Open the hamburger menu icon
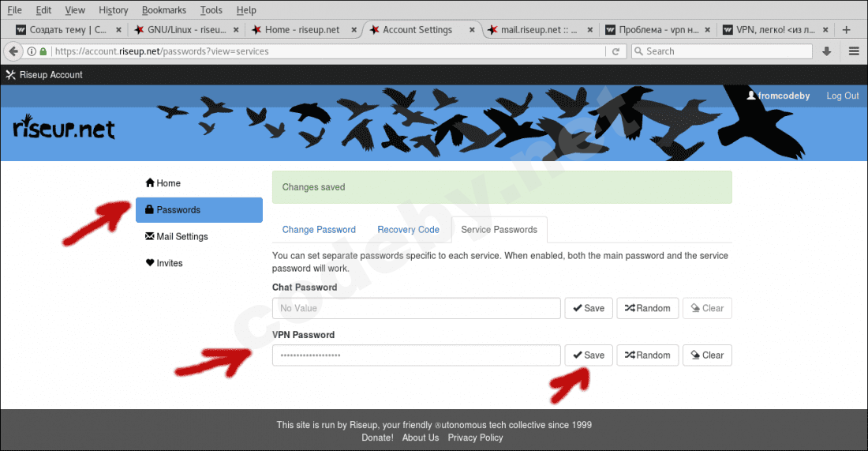Screen dimensions: 868x451 tap(854, 51)
